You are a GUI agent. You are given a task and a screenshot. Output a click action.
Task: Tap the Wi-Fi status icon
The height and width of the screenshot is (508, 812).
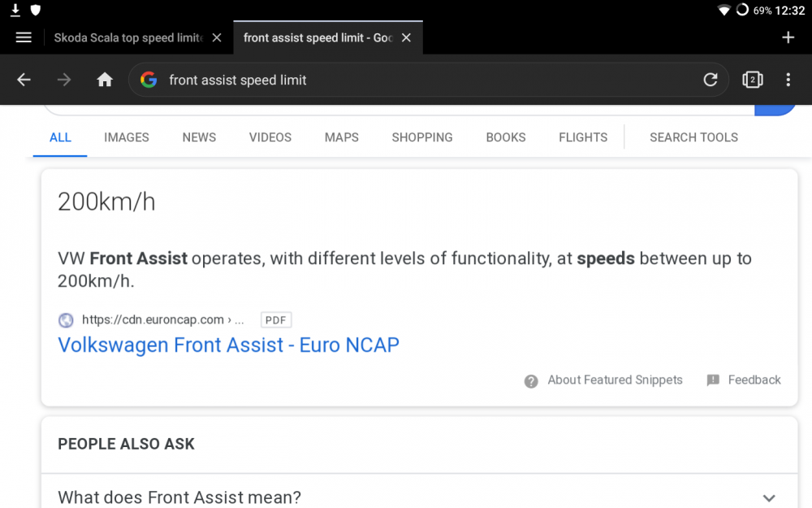point(723,11)
